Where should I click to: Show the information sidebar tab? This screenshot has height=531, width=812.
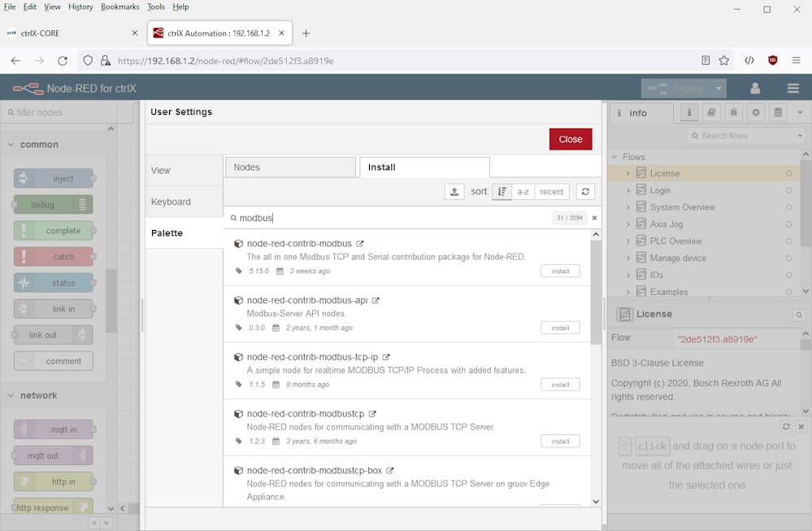688,112
